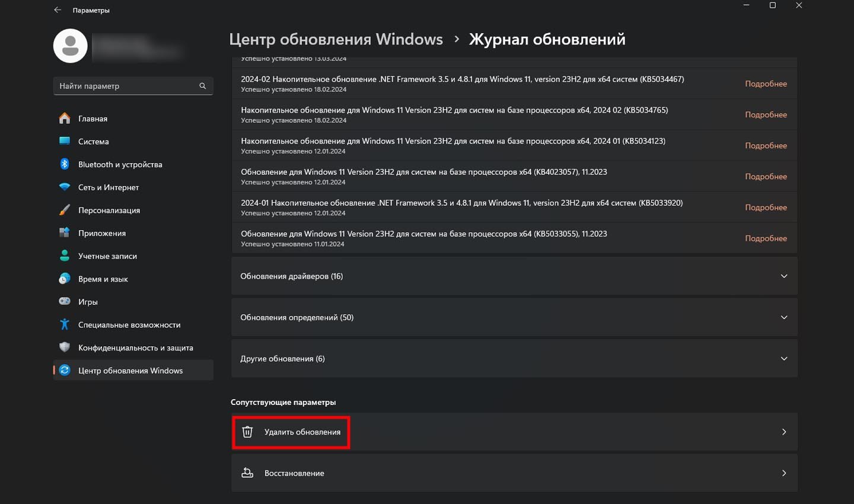The height and width of the screenshot is (504, 854).
Task: Open Подробнее for KB5034765 update
Action: [x=766, y=114]
